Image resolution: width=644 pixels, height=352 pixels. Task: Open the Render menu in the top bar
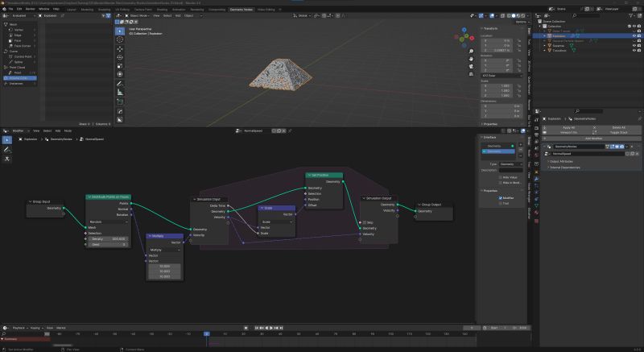(x=31, y=9)
